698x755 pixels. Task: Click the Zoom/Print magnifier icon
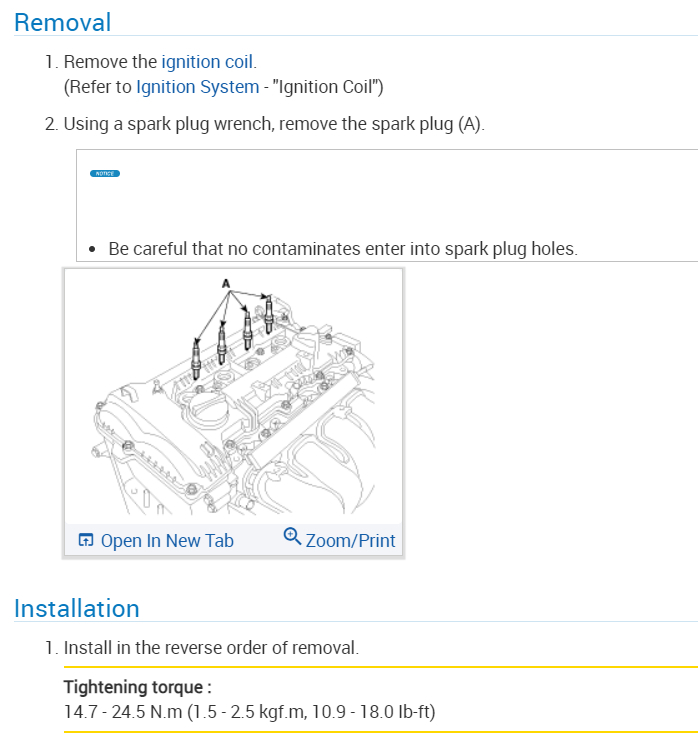tap(292, 536)
